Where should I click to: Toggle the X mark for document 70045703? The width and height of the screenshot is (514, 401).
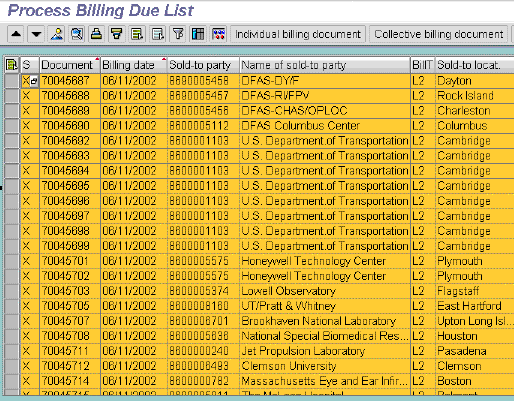(x=26, y=291)
